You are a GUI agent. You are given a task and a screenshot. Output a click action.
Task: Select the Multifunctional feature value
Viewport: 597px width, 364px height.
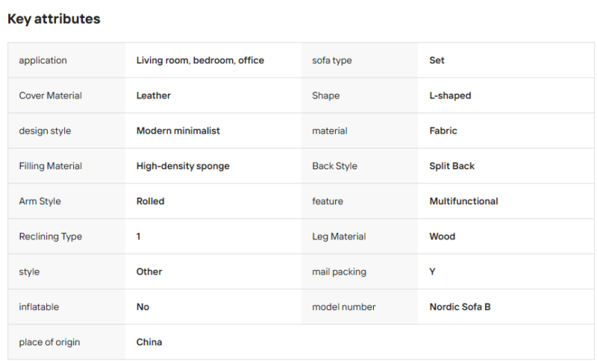(x=463, y=201)
